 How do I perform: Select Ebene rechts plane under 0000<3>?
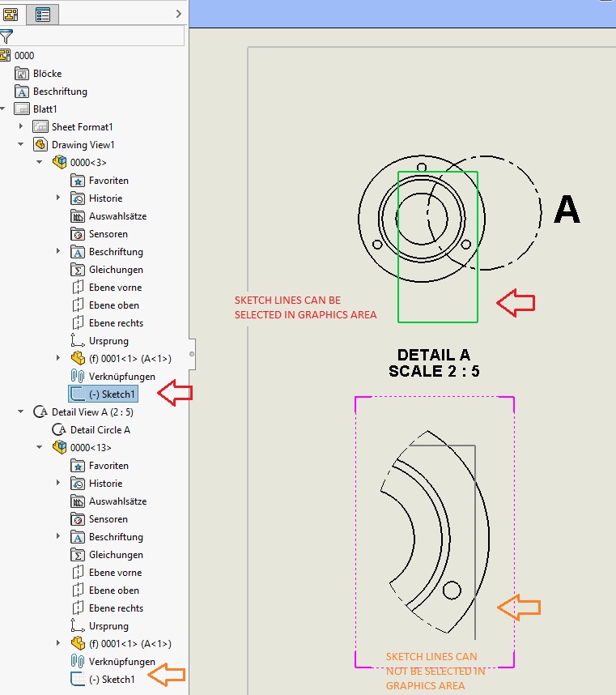pos(116,322)
